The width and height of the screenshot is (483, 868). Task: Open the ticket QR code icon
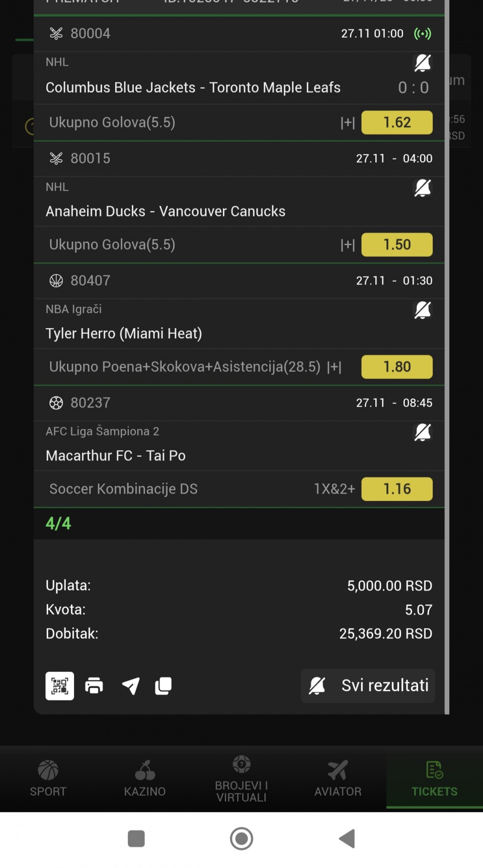[59, 686]
